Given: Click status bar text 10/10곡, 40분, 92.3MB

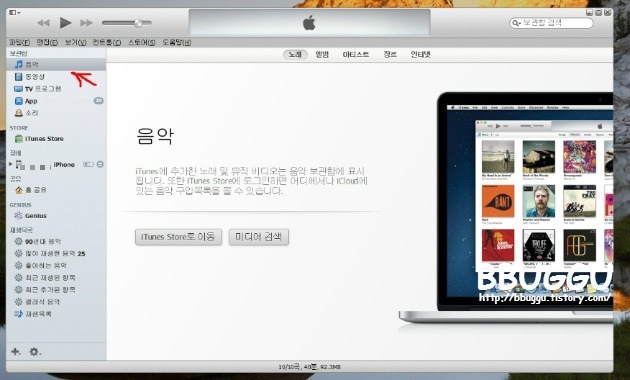Looking at the screenshot, I should pyautogui.click(x=310, y=367).
